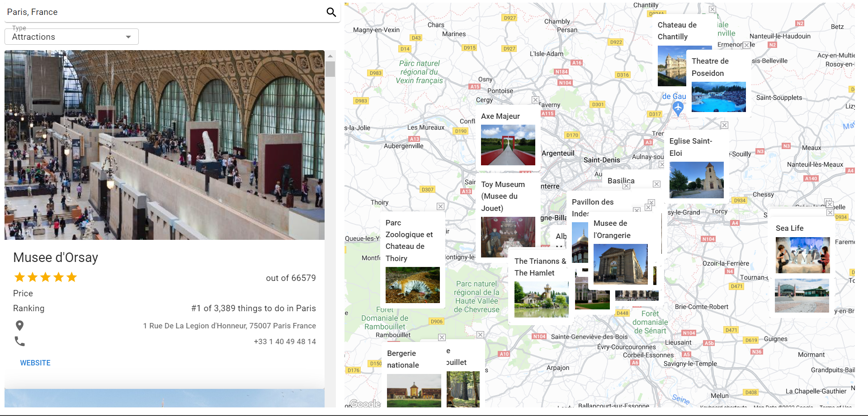Image resolution: width=868 pixels, height=416 pixels.
Task: Open the Eglise Saint-Eloi church photo
Action: [697, 180]
